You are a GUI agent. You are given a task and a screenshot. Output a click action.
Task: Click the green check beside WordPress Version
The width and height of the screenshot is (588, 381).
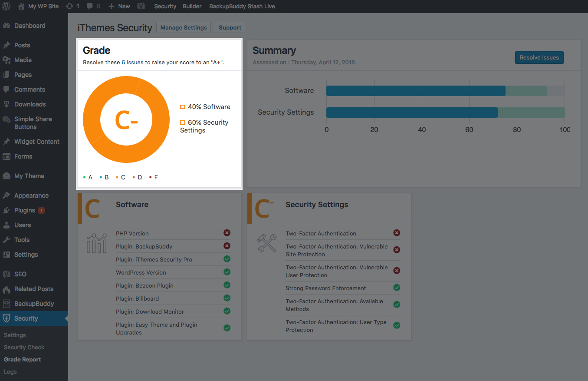227,272
